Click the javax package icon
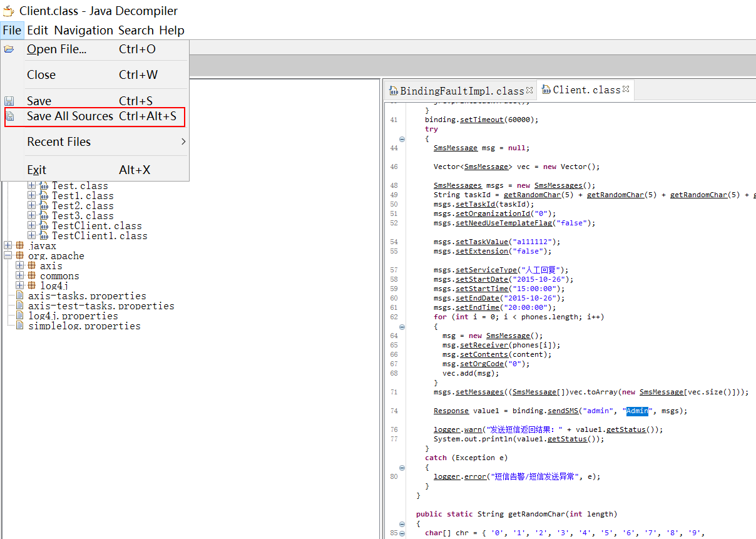 point(20,246)
